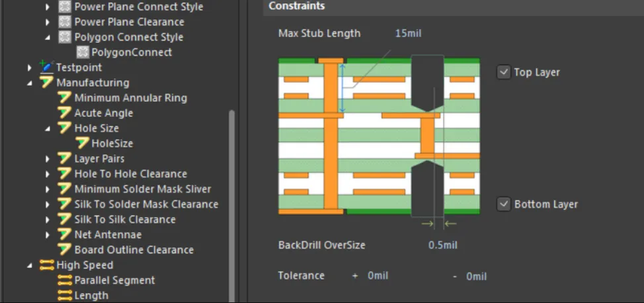
Task: Click the Parallel Segment rule icon
Action: 65,280
